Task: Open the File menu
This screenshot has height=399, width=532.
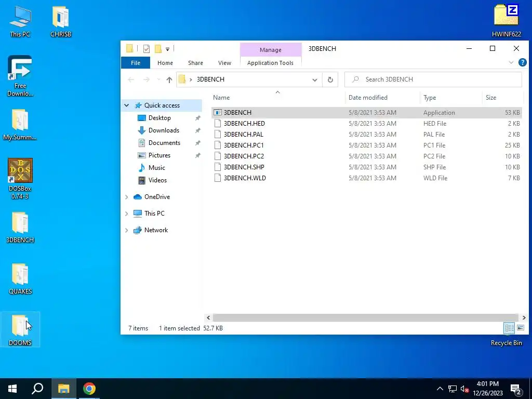Action: 136,63
